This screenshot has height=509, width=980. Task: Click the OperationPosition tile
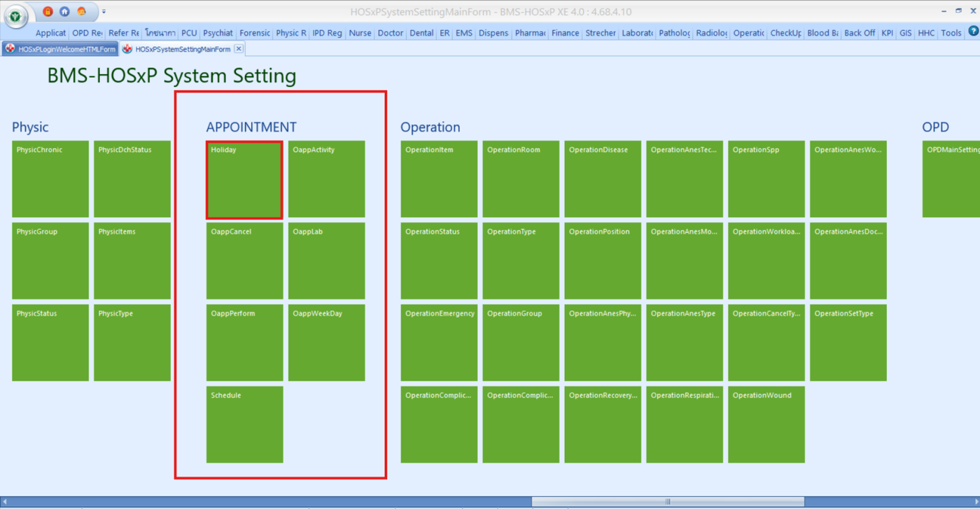pyautogui.click(x=603, y=261)
